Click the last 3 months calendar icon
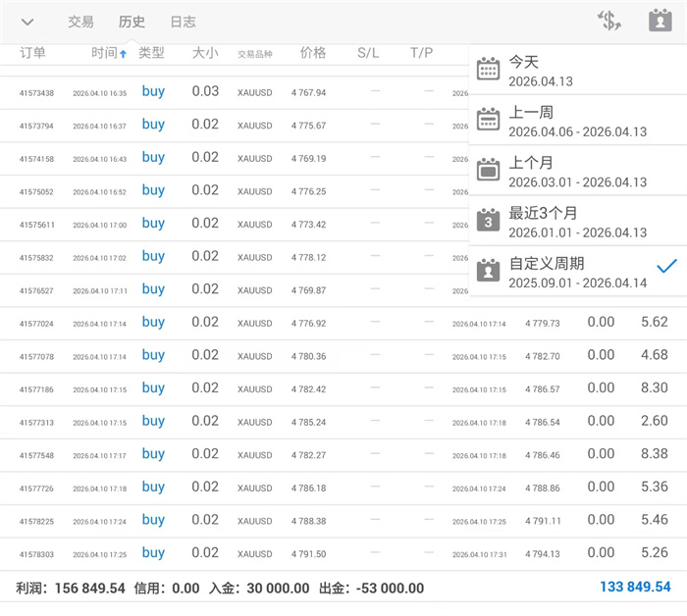The image size is (687, 616). pos(488,221)
